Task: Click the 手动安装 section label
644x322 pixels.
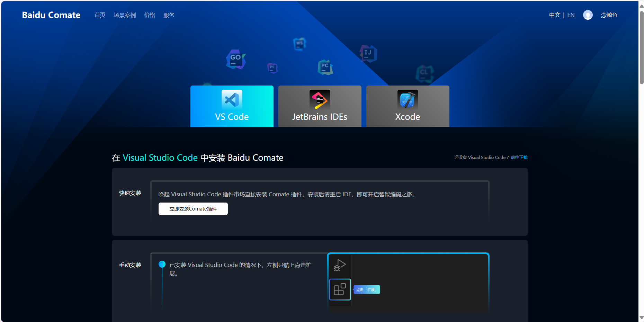Action: click(130, 265)
